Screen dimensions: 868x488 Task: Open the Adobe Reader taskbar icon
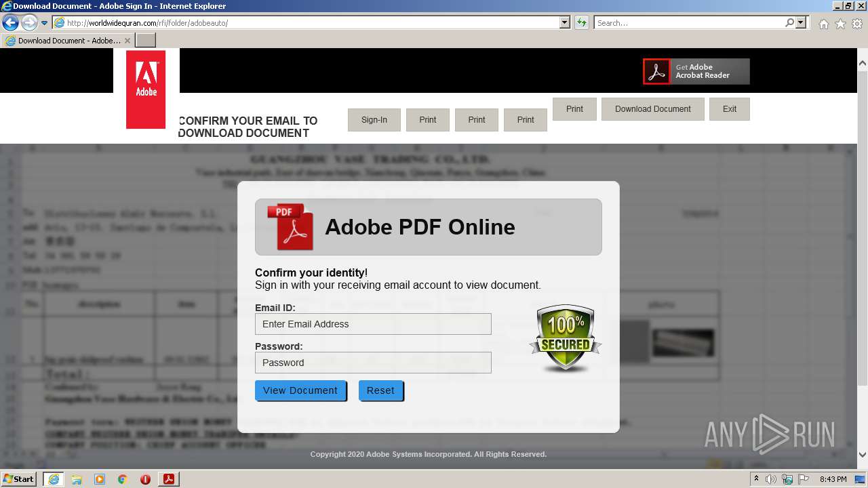pyautogui.click(x=169, y=479)
